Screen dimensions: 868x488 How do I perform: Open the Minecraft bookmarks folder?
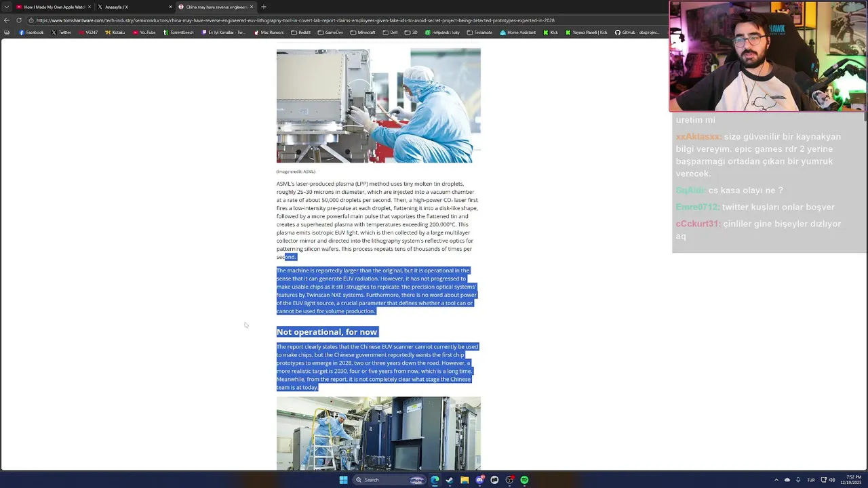click(x=363, y=33)
